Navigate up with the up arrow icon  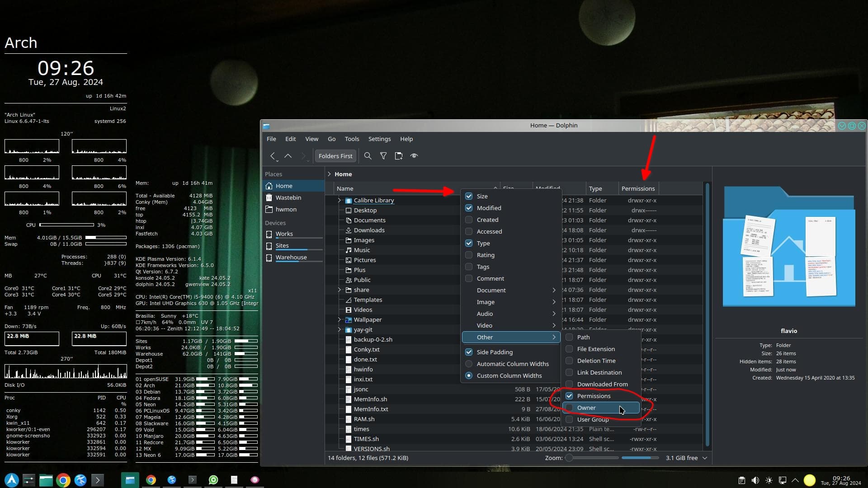click(x=288, y=156)
